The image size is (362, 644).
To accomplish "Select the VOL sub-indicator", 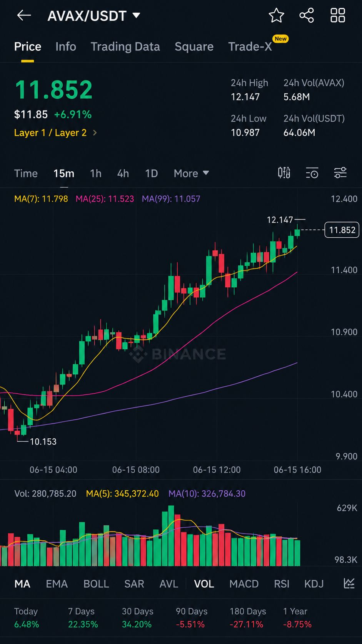I will (204, 584).
